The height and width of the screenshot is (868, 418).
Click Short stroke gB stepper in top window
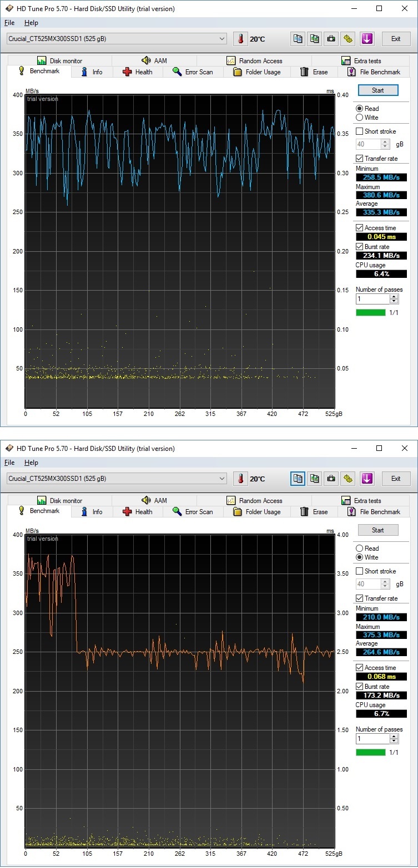(385, 144)
